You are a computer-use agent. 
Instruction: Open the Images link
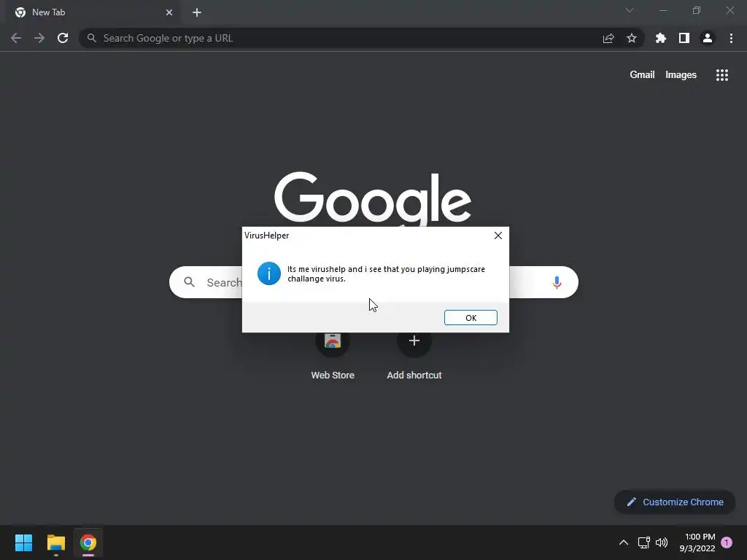point(681,75)
